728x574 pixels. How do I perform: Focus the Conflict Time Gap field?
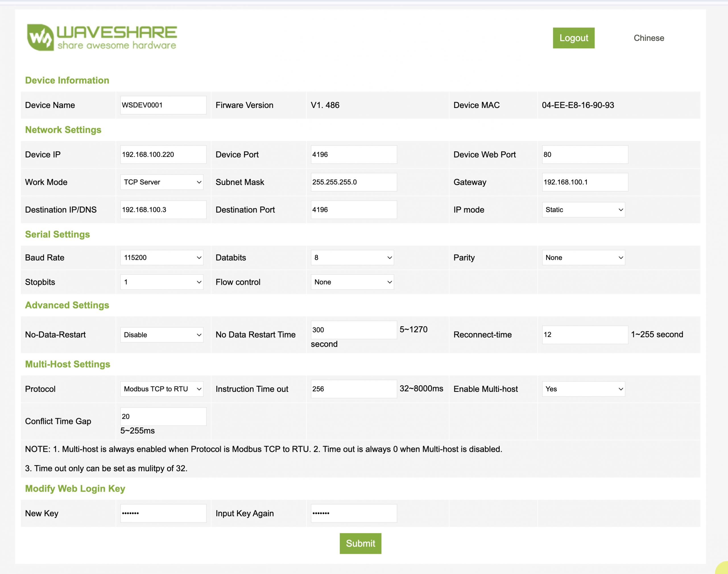point(163,416)
